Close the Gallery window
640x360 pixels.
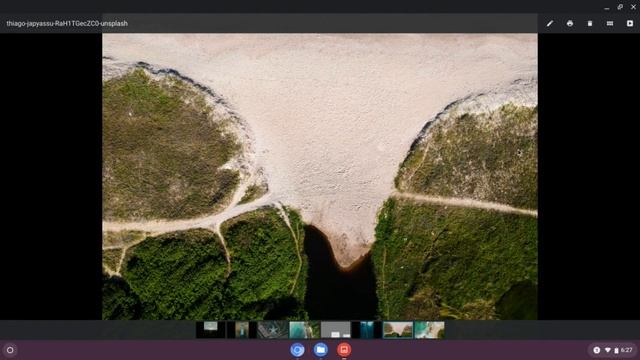[633, 7]
